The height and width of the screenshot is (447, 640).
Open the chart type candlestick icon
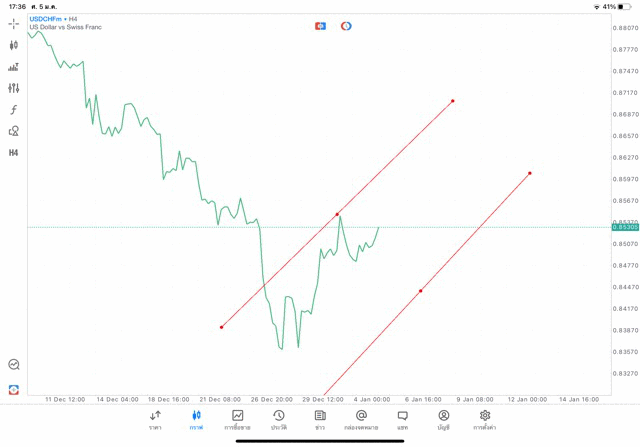14,45
